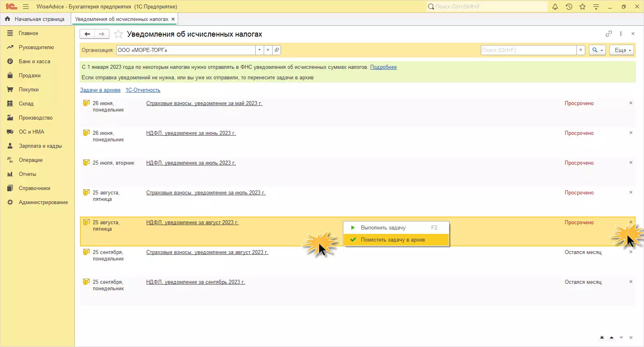The width and height of the screenshot is (644, 347).
Task: Open the Операции section
Action: pyautogui.click(x=31, y=160)
